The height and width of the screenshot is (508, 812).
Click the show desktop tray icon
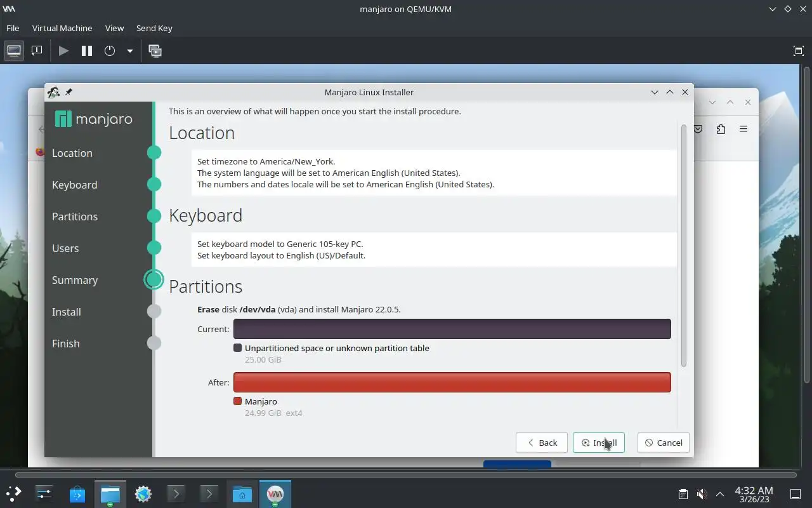click(795, 494)
